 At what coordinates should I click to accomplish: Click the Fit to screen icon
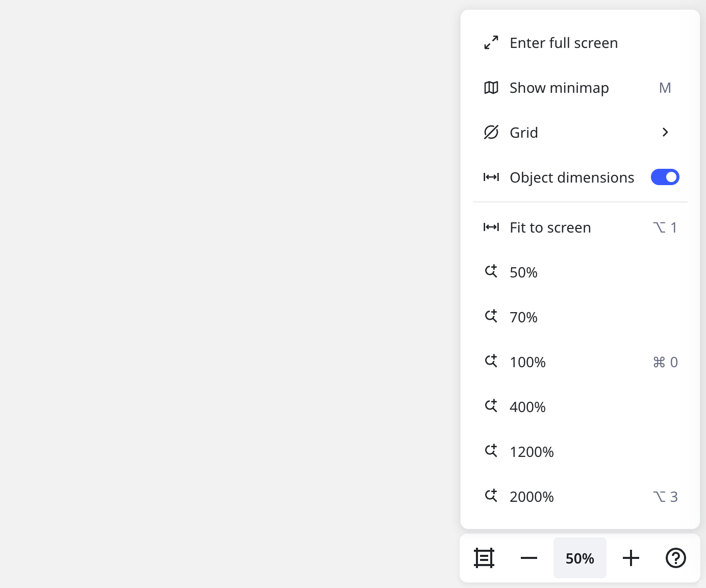[491, 227]
